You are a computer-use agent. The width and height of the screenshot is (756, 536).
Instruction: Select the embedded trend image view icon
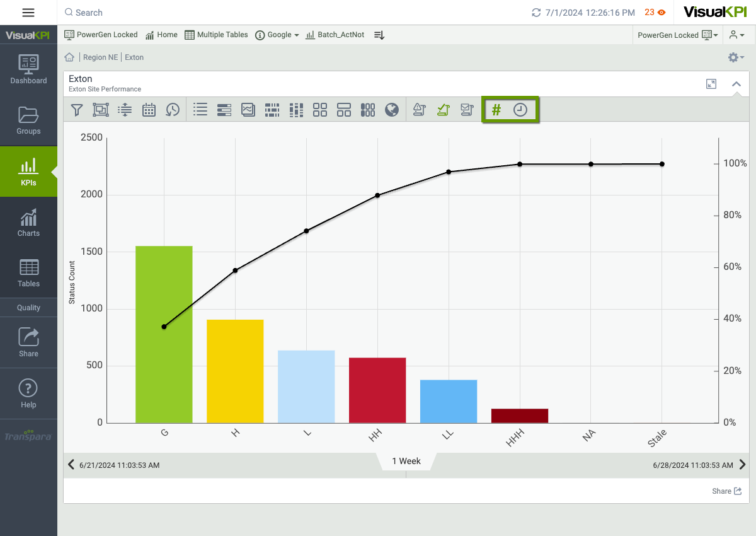click(248, 110)
